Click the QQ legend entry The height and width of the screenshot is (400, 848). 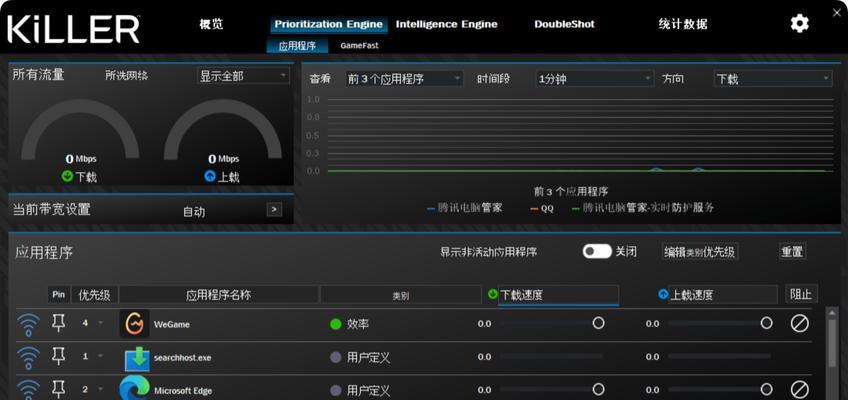point(542,209)
